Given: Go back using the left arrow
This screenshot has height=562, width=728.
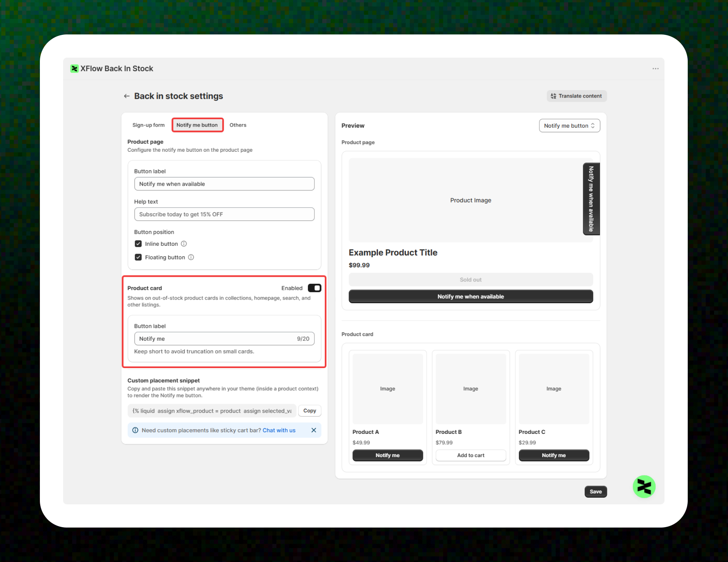Looking at the screenshot, I should point(126,96).
